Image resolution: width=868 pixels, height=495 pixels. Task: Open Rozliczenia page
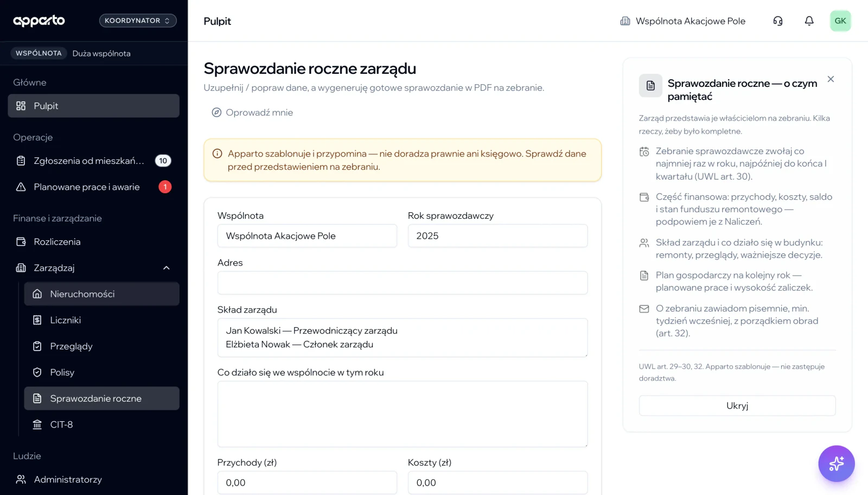[x=93, y=242]
